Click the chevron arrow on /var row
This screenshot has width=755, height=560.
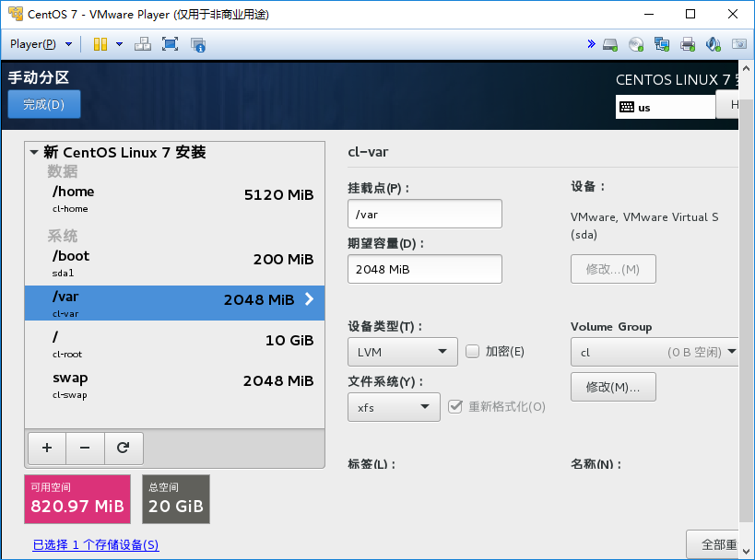point(309,299)
